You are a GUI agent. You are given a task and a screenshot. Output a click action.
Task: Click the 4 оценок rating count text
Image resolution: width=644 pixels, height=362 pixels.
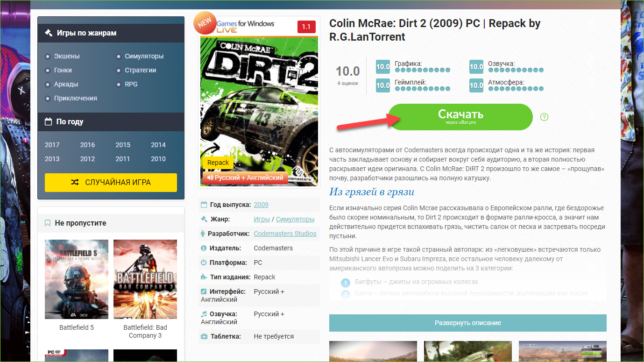pyautogui.click(x=348, y=83)
